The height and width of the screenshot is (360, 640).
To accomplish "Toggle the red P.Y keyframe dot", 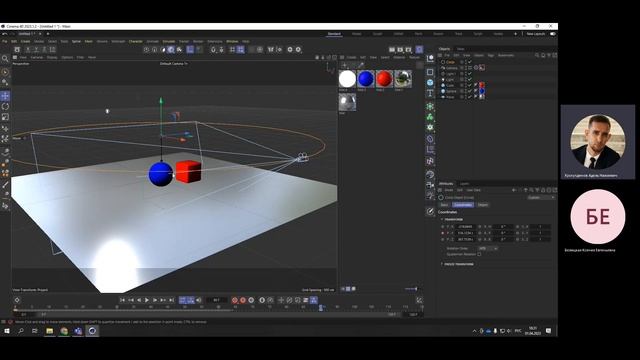I will [x=442, y=233].
